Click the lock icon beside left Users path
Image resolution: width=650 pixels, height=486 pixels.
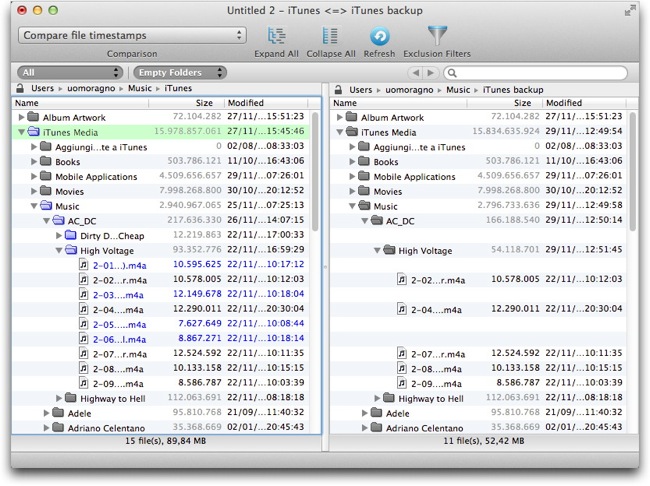[20, 88]
